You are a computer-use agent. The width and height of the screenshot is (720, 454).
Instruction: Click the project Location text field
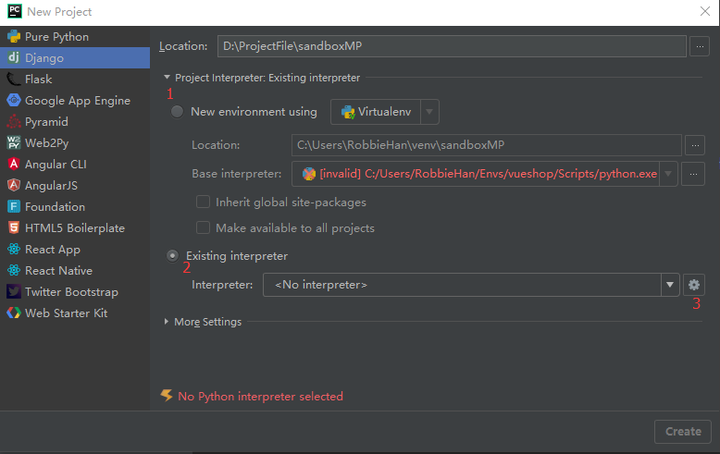(x=448, y=45)
